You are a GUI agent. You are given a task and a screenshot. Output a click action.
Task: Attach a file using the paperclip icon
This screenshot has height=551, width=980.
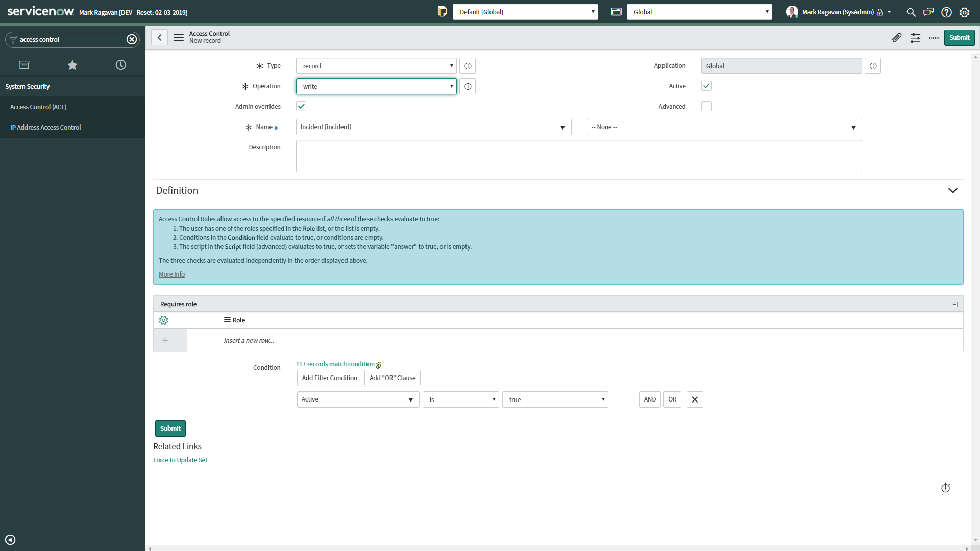[897, 38]
